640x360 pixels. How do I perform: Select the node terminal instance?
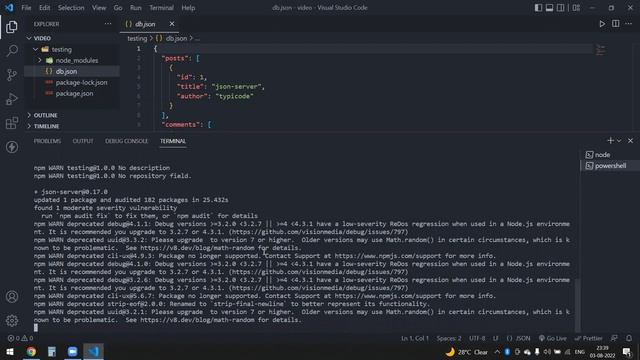pos(610,155)
